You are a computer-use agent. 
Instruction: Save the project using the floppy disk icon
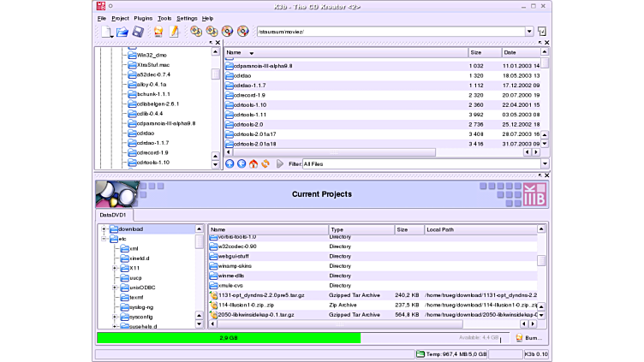[138, 31]
